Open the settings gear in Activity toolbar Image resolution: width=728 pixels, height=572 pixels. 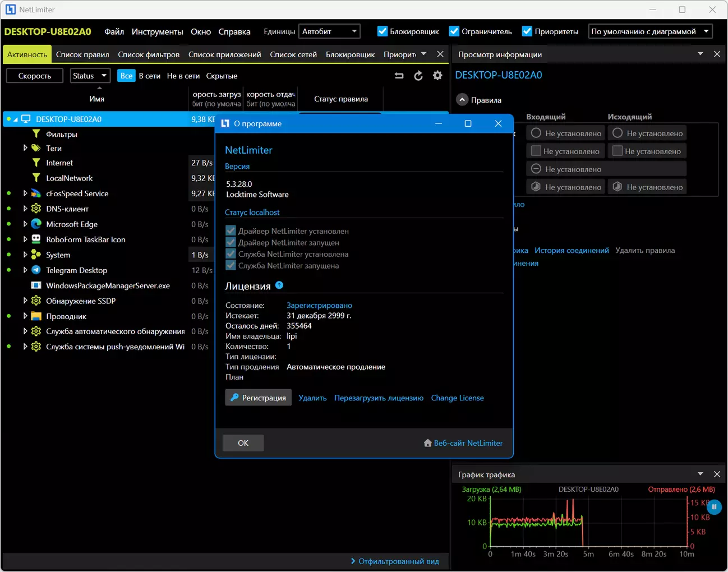437,76
